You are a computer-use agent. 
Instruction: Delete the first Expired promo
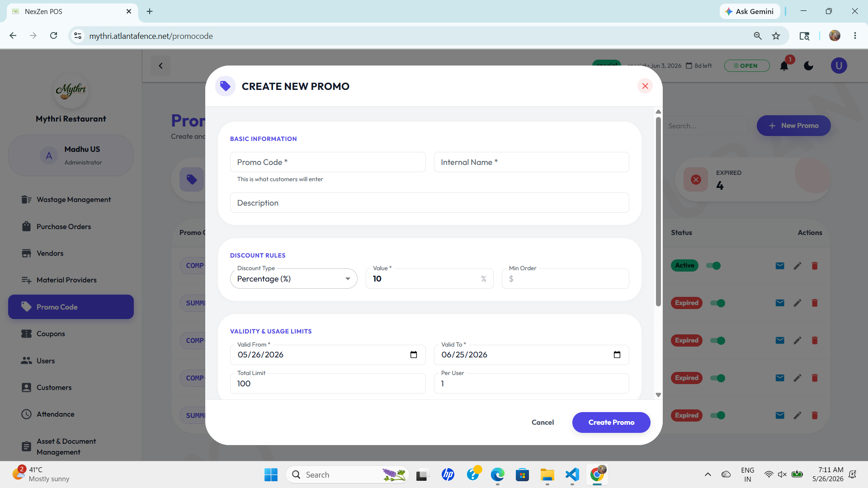pyautogui.click(x=815, y=303)
